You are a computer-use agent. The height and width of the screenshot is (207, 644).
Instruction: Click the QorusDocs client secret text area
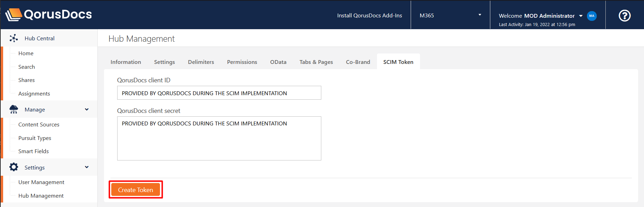[x=219, y=138]
